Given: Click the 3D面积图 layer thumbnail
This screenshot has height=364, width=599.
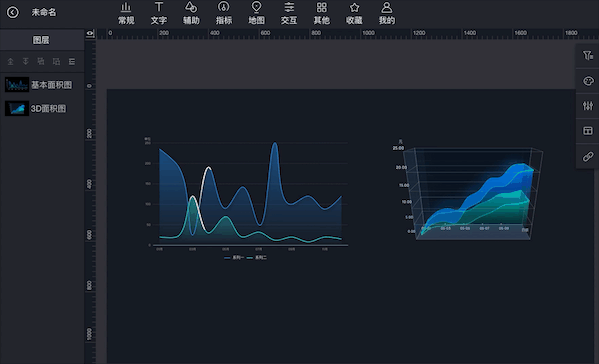Looking at the screenshot, I should coord(17,108).
